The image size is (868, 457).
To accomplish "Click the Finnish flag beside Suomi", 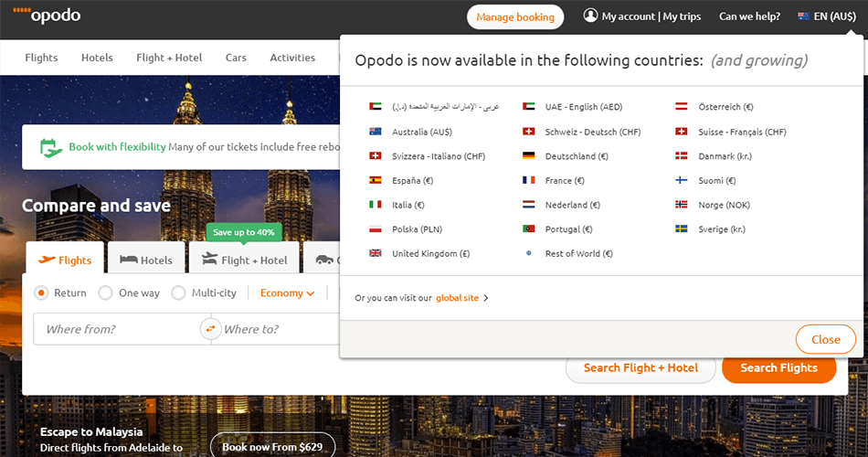I will pos(682,180).
